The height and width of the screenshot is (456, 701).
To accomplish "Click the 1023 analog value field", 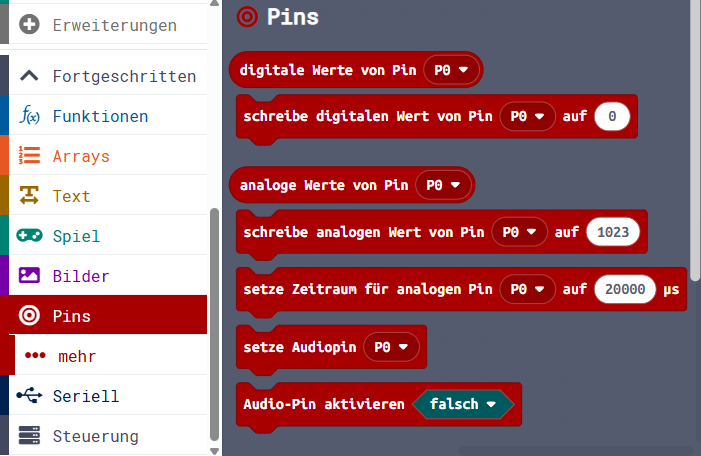I will [613, 232].
